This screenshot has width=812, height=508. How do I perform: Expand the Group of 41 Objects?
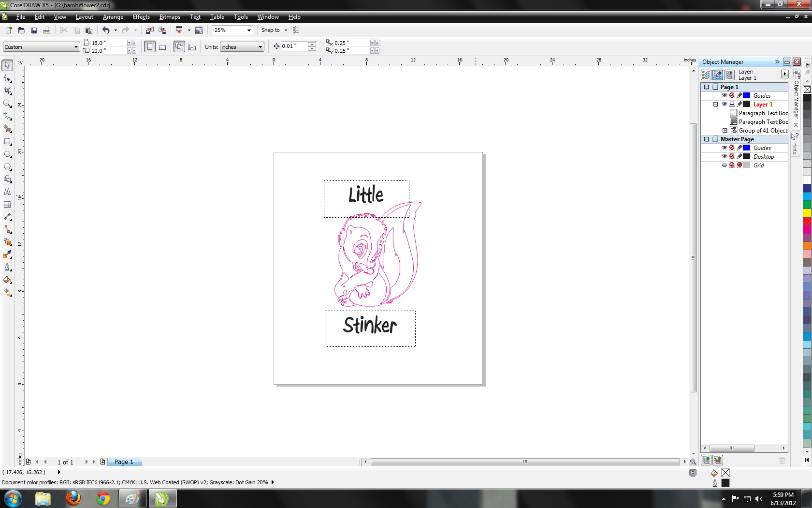click(x=725, y=130)
